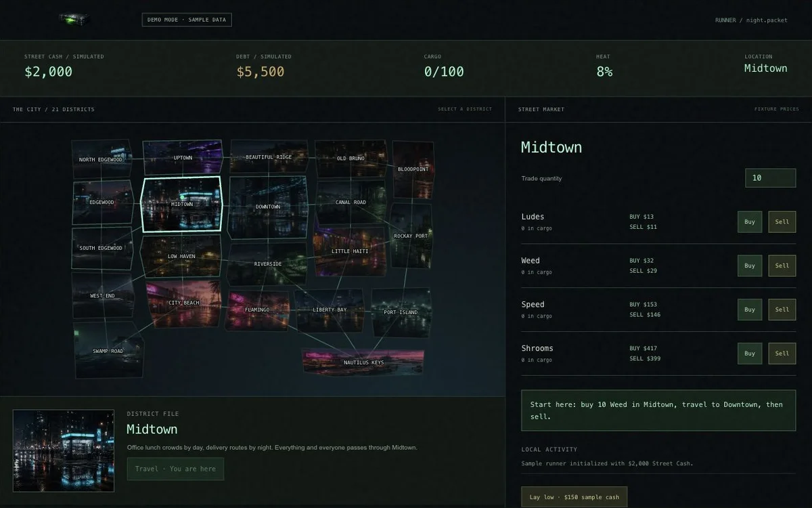Choose the Old Bruno district tile
Screen dimensions: 812x508
pyautogui.click(x=351, y=158)
